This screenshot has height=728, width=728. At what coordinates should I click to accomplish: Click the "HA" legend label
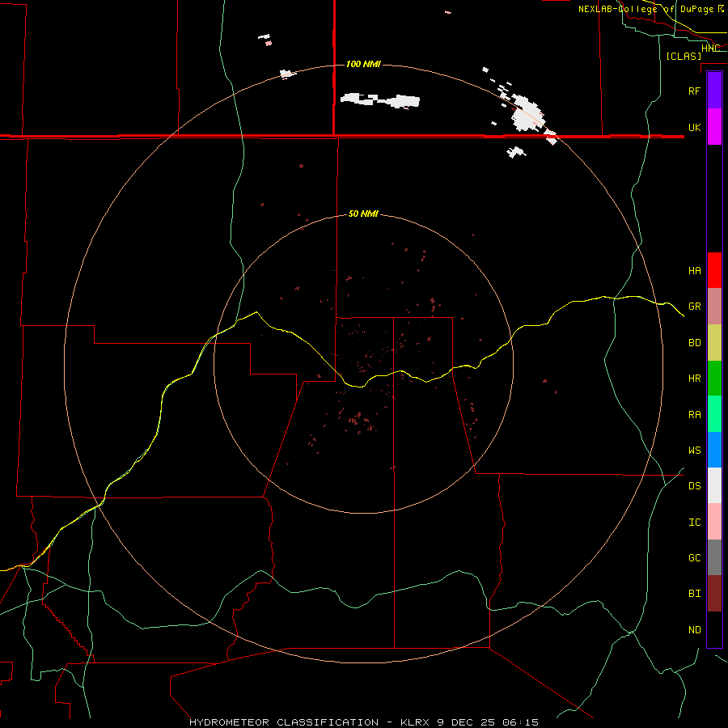(x=694, y=270)
